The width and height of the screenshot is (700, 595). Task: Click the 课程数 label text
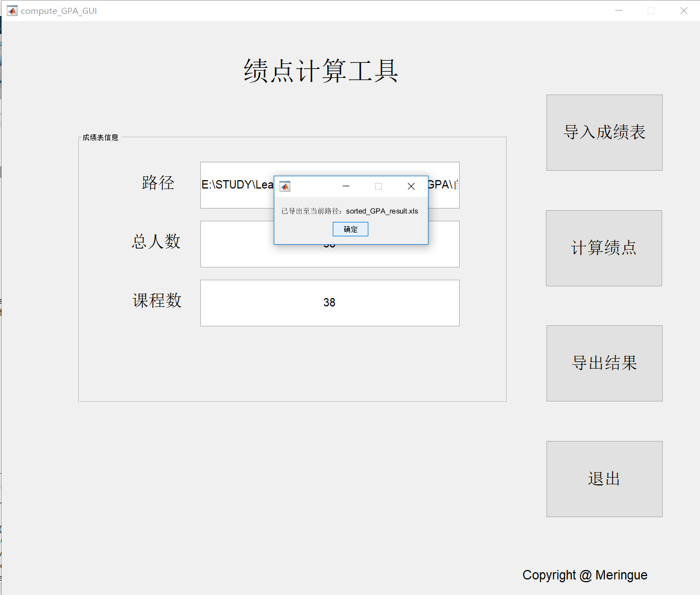pyautogui.click(x=157, y=301)
